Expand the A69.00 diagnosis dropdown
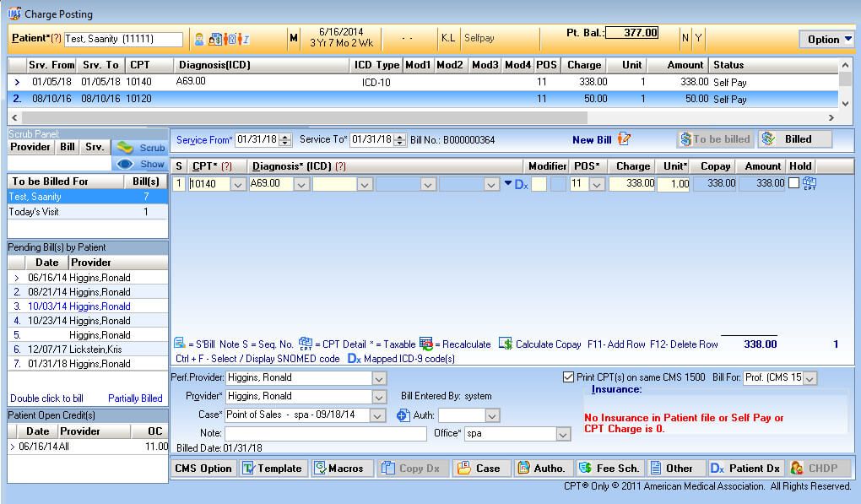The image size is (861, 504). (301, 185)
